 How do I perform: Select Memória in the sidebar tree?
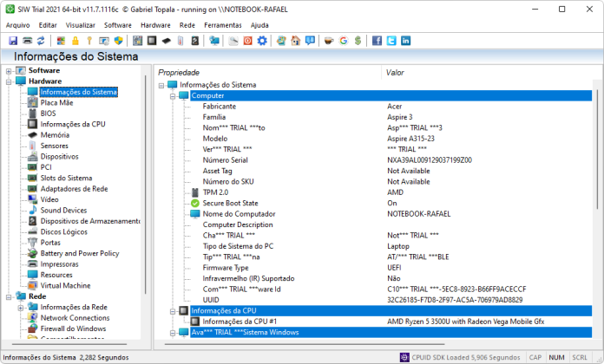point(55,135)
